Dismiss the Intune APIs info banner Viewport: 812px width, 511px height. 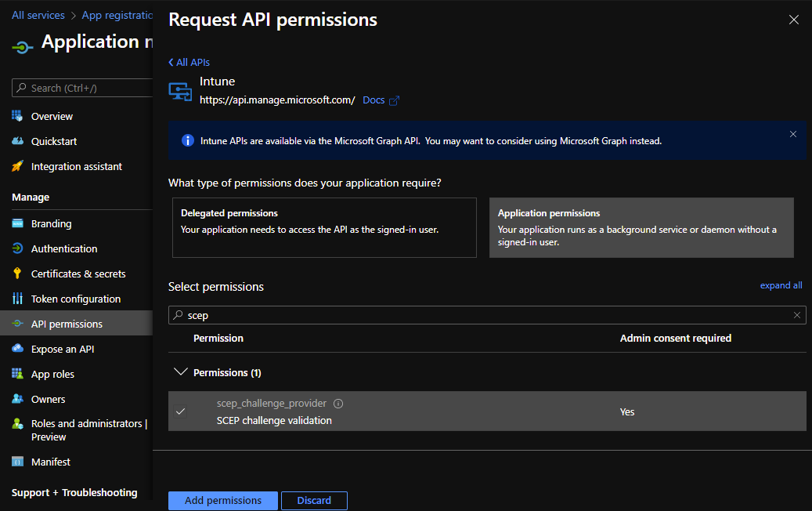[x=792, y=134]
